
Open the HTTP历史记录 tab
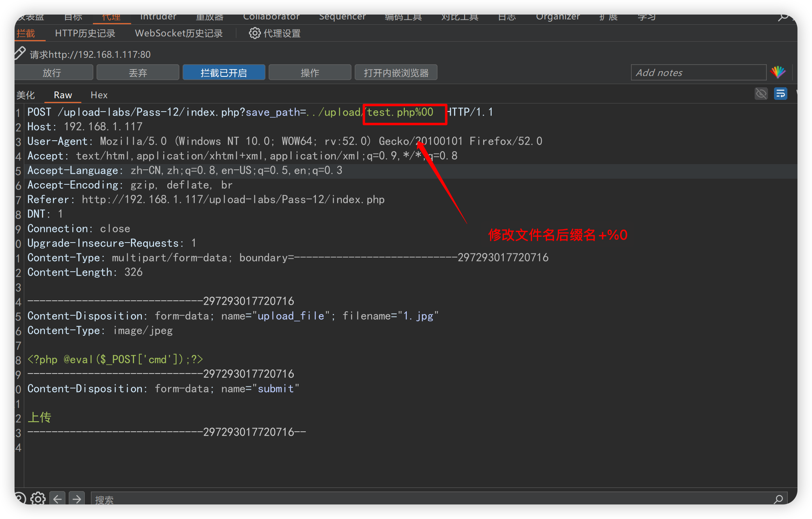click(85, 34)
